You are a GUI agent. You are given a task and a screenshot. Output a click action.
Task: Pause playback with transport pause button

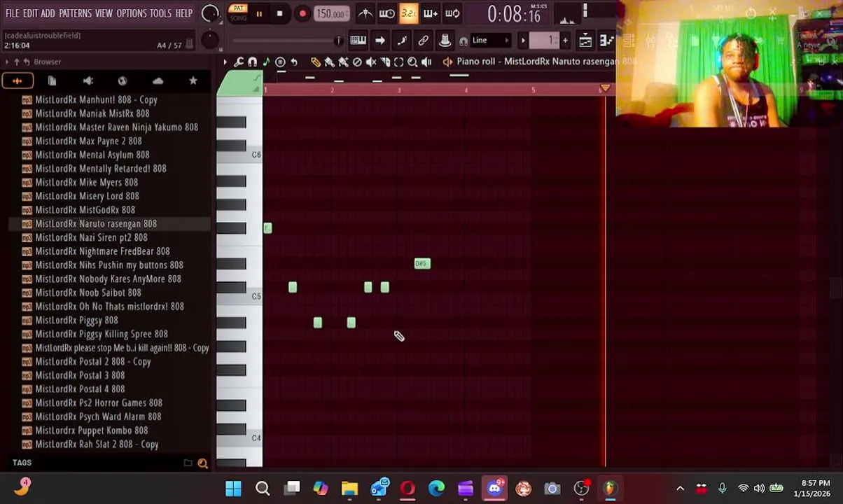coord(259,13)
